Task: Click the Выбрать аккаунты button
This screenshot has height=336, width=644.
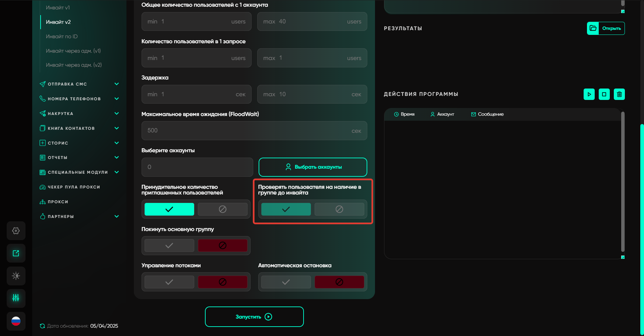Action: (x=313, y=167)
